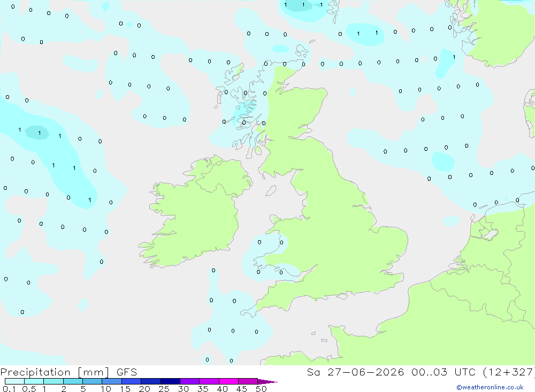
Task: Select the '(12+327)' forecast offset text
Action: coord(509,372)
